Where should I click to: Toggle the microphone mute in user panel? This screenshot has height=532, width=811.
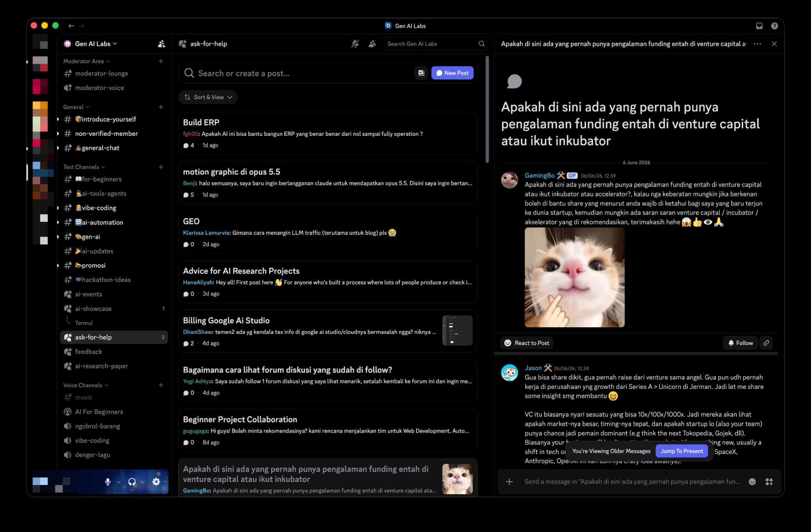coord(108,482)
